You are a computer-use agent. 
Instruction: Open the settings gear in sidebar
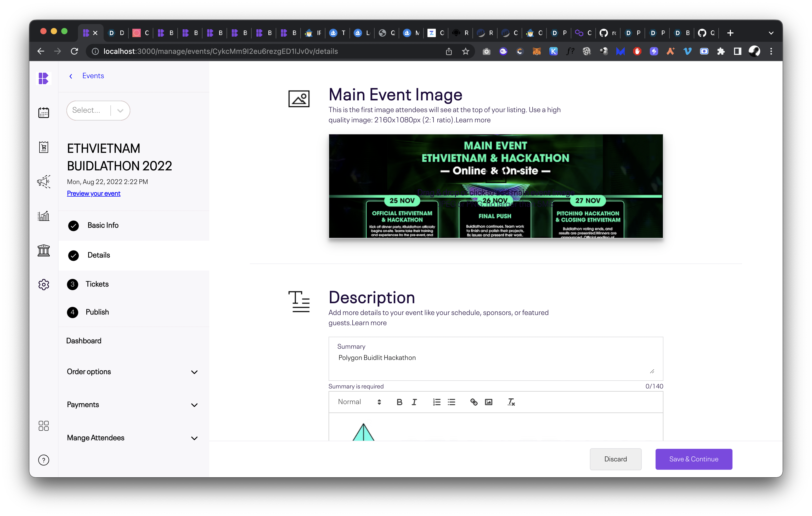[43, 284]
